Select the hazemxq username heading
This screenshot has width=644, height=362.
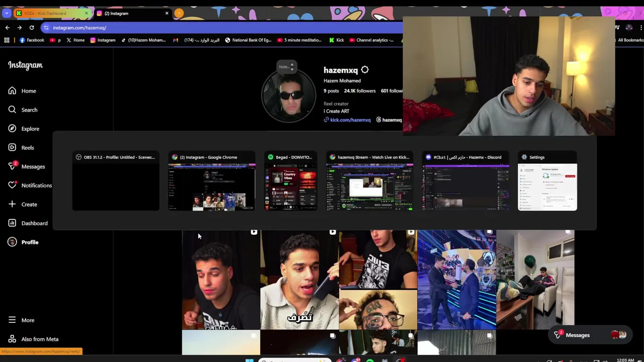[x=341, y=70]
